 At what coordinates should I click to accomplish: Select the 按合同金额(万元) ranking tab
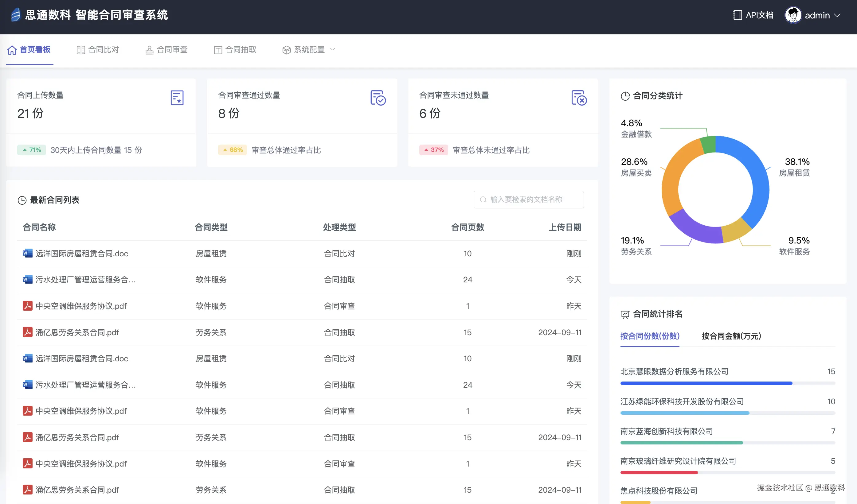coord(731,336)
